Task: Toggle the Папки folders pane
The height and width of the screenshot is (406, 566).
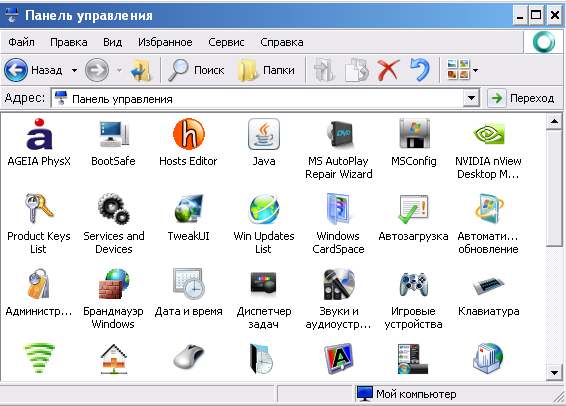Action: [266, 70]
